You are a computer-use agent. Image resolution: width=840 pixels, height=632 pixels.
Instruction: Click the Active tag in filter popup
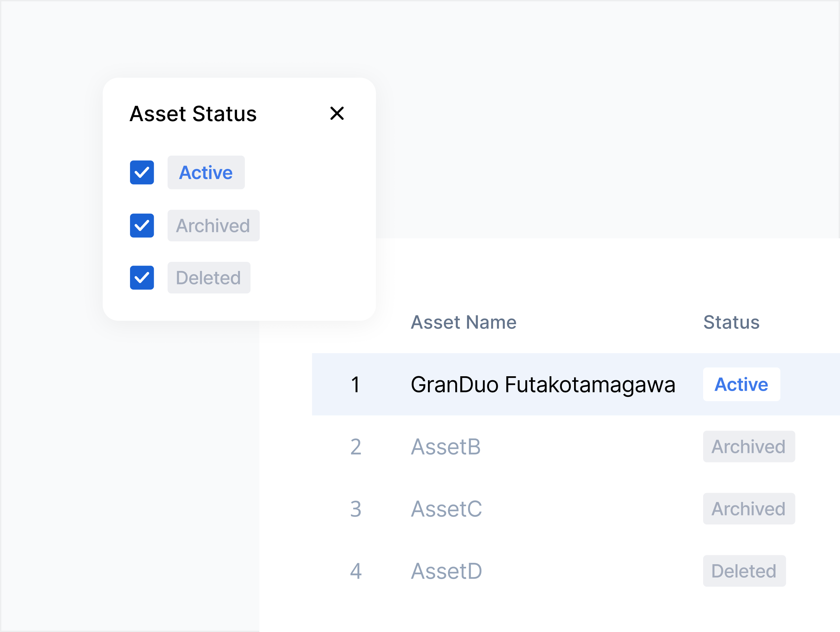206,172
